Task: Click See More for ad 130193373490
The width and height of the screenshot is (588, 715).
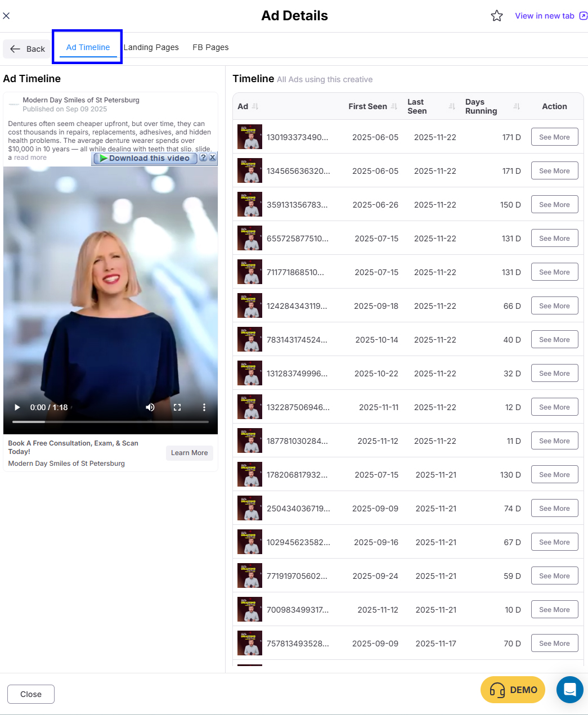Action: [x=554, y=137]
